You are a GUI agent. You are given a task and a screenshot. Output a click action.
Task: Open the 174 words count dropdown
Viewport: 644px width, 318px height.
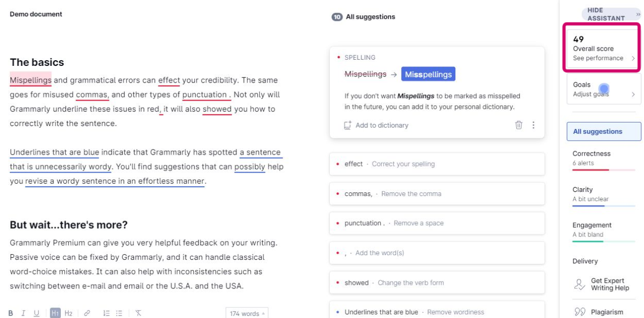click(x=246, y=313)
